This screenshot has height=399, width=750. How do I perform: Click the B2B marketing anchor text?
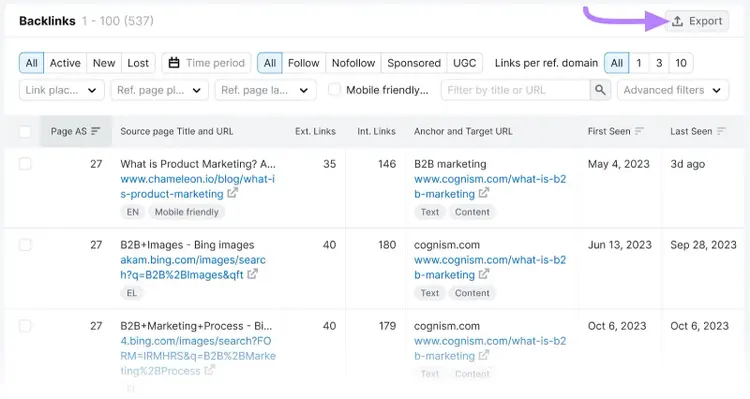pos(450,164)
